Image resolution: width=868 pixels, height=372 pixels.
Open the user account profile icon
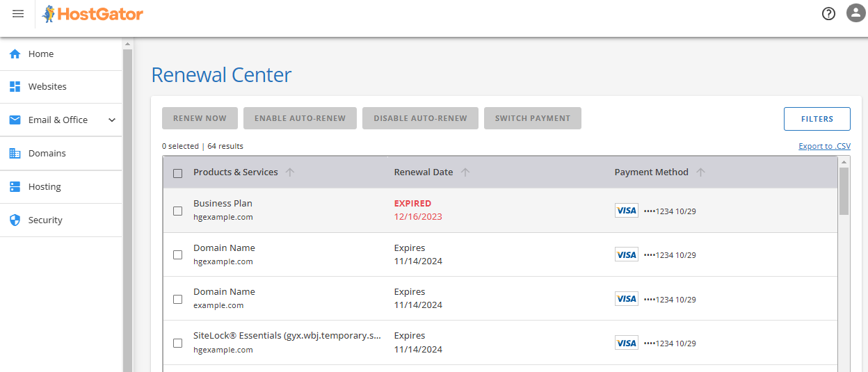click(855, 13)
